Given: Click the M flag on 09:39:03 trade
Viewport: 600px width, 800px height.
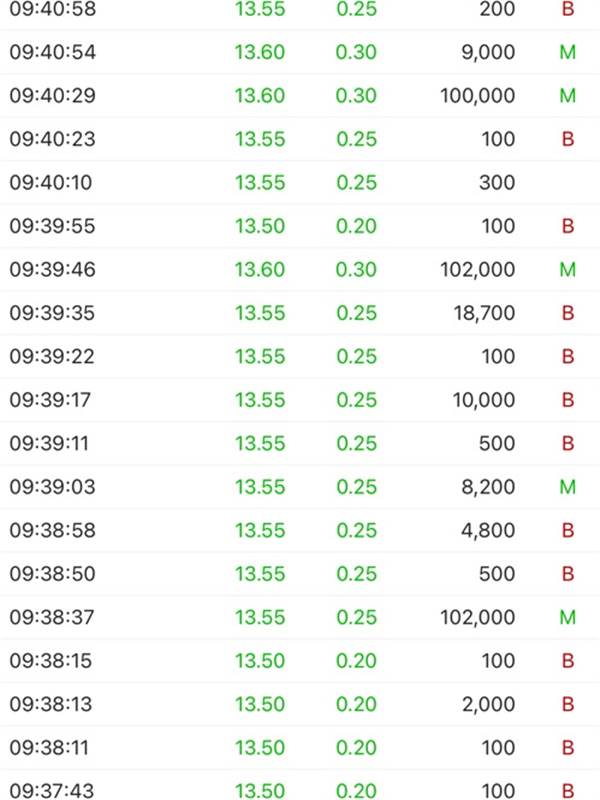Looking at the screenshot, I should (568, 487).
